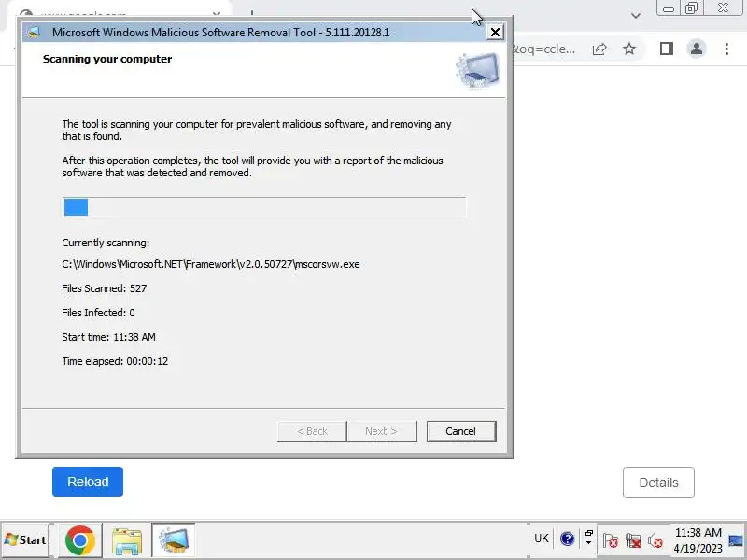The width and height of the screenshot is (747, 560).
Task: Click the show desktop monitor icon
Action: pyautogui.click(x=736, y=540)
